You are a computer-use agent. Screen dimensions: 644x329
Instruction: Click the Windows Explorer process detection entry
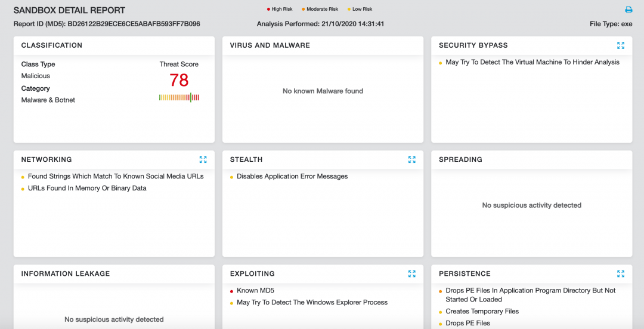312,303
